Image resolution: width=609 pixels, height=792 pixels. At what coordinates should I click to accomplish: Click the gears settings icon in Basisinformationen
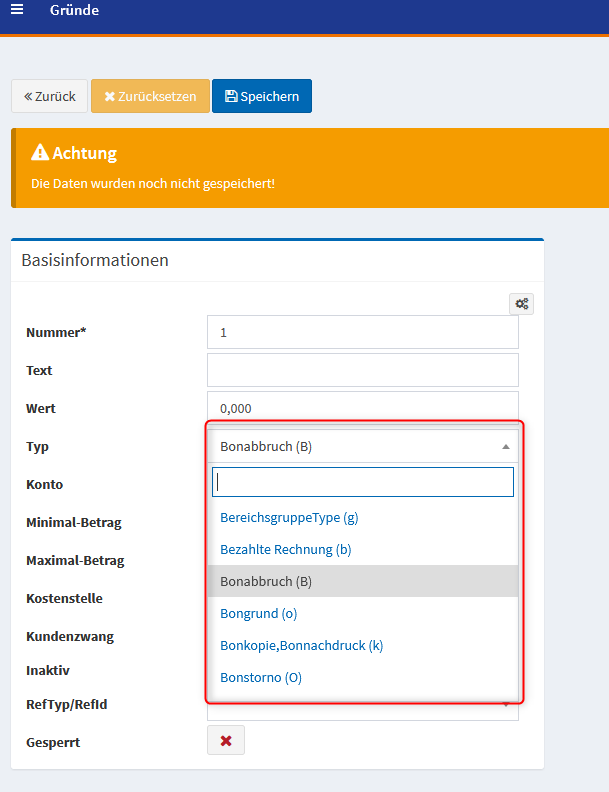coord(521,304)
